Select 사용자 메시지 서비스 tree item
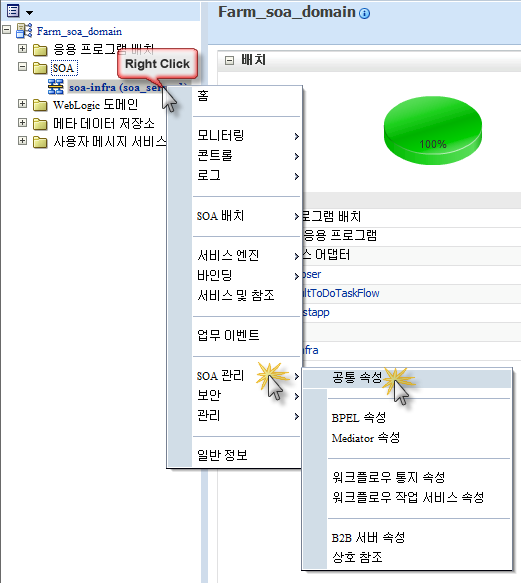 (110, 142)
